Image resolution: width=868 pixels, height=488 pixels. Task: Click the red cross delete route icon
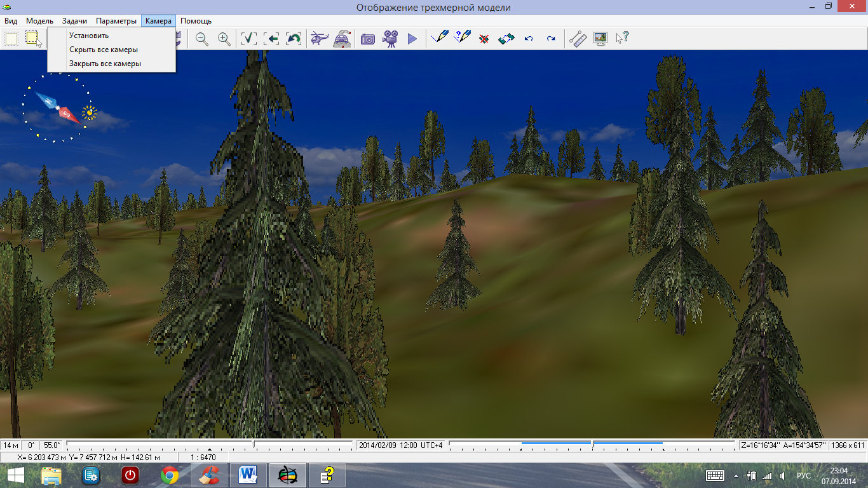pos(484,39)
